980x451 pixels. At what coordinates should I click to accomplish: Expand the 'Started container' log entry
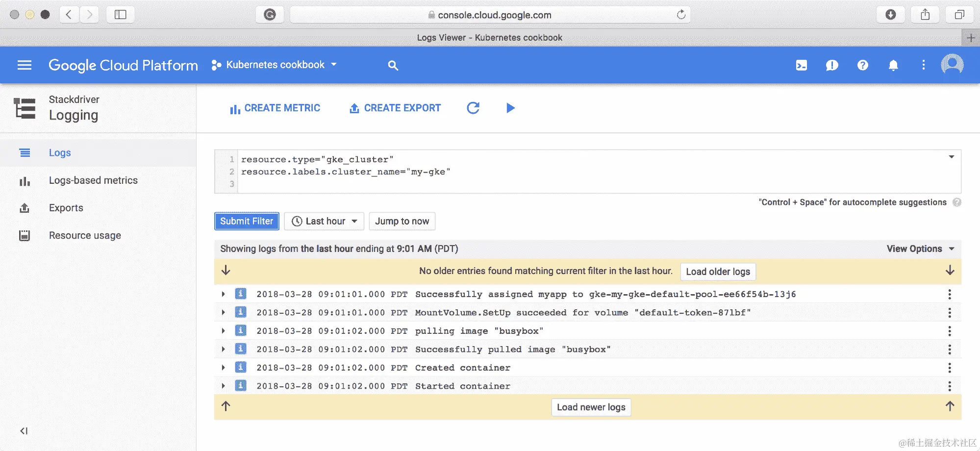coord(224,386)
